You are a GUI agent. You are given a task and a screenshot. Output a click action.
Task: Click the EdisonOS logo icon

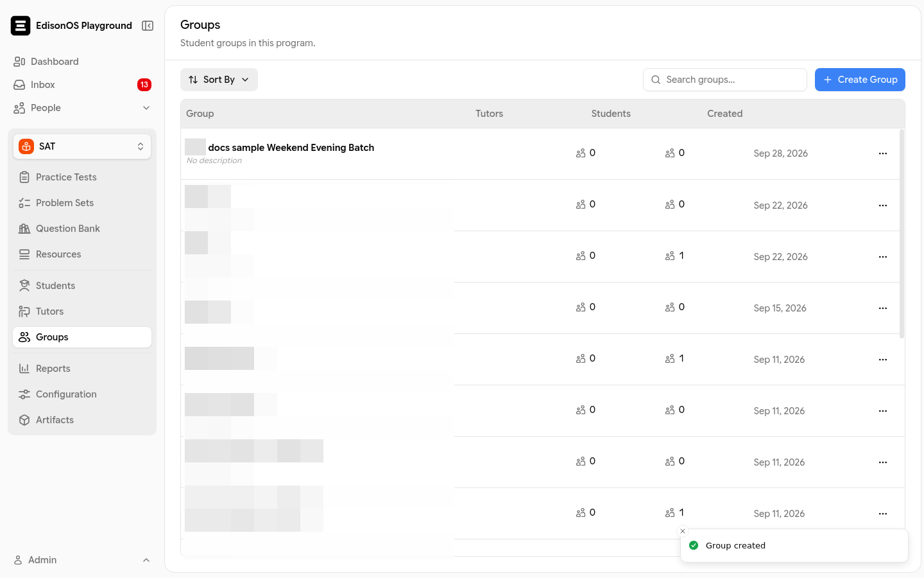coord(21,26)
